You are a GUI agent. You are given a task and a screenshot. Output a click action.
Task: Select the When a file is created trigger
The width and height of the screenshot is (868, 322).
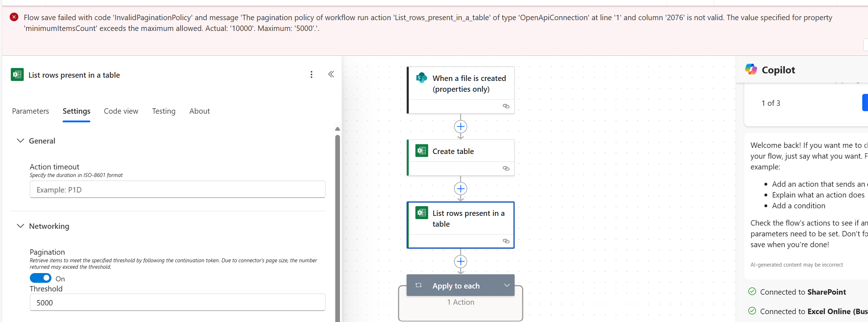click(x=460, y=90)
